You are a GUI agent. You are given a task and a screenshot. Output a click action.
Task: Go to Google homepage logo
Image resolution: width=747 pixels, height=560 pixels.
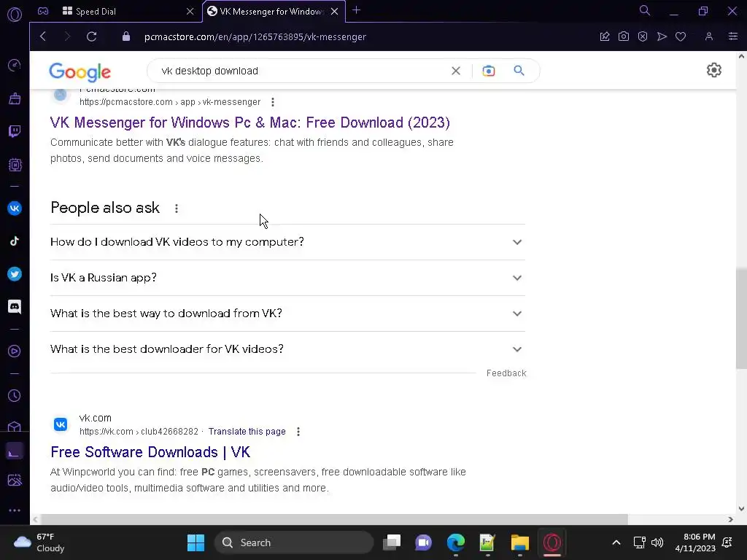point(80,72)
